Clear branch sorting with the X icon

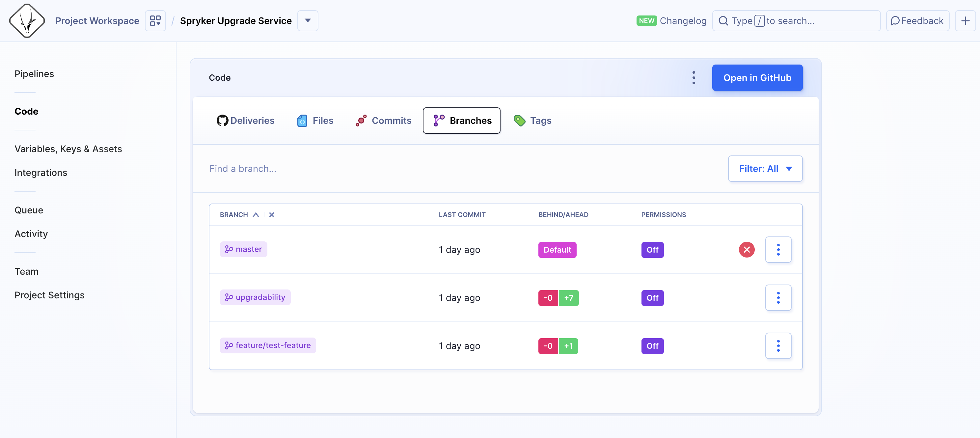(x=272, y=215)
